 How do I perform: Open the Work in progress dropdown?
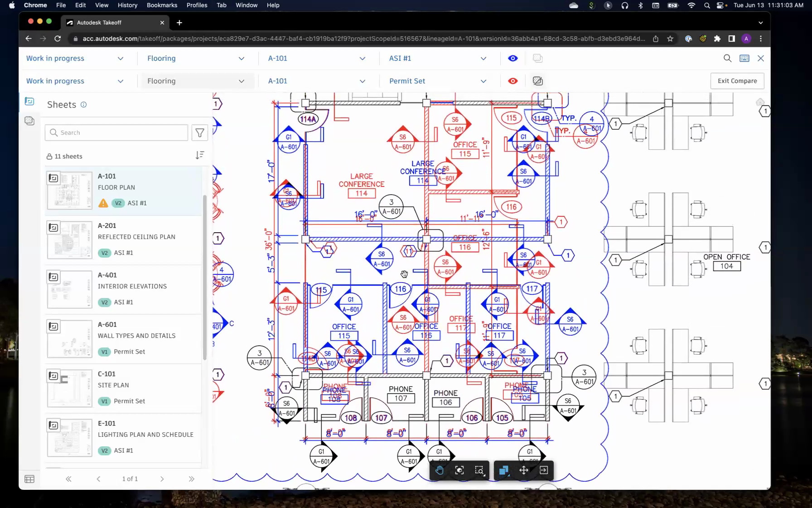(76, 58)
